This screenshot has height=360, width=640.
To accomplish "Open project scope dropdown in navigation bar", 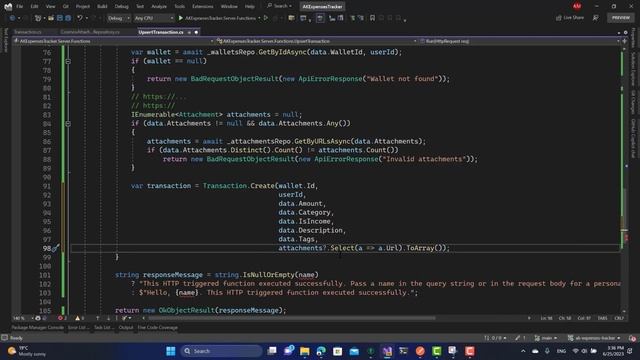I will coord(113,41).
